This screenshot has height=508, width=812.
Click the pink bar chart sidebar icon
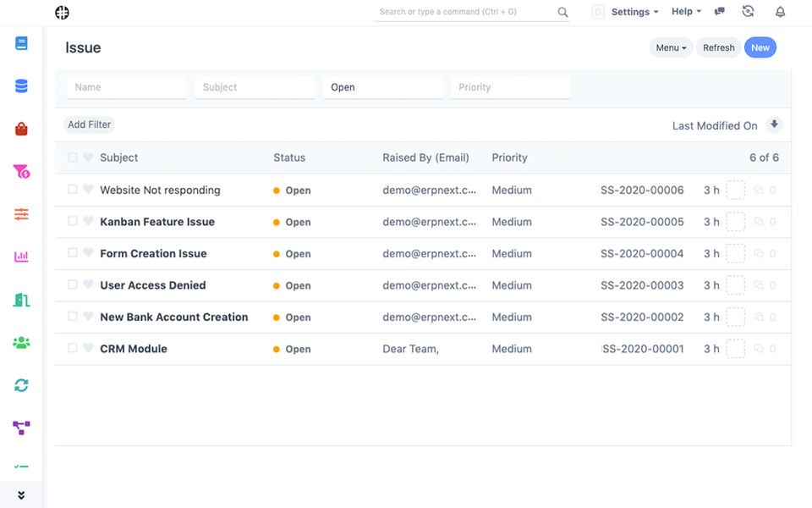point(21,257)
